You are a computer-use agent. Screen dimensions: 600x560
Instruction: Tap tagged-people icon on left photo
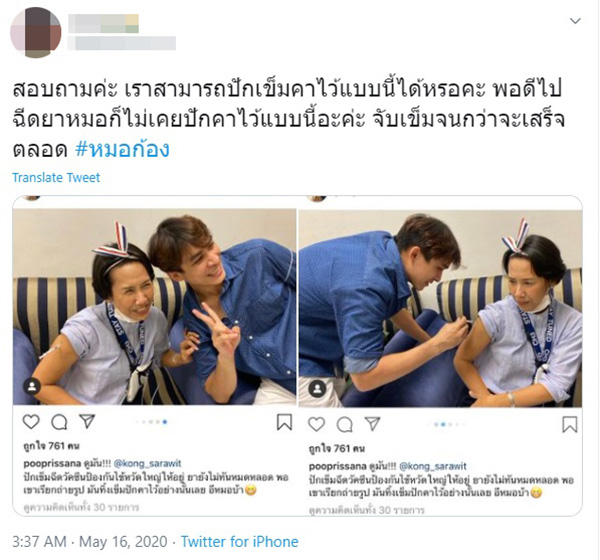[32, 386]
